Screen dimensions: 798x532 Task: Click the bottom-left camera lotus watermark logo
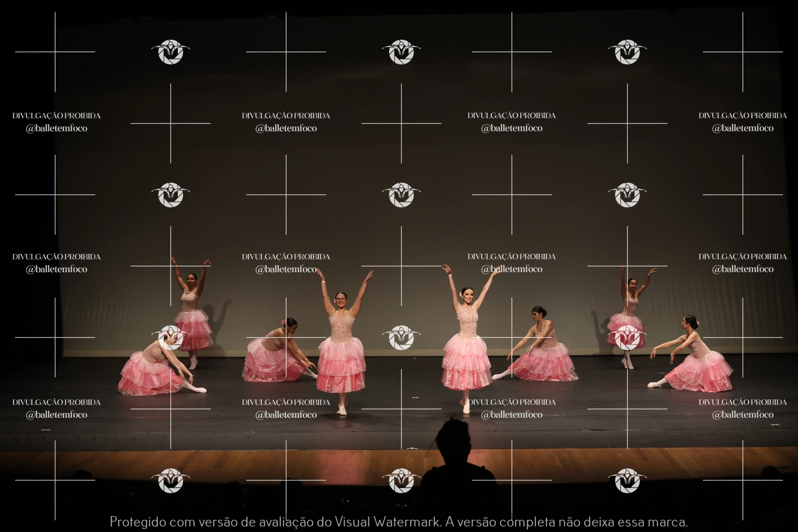[x=171, y=480]
